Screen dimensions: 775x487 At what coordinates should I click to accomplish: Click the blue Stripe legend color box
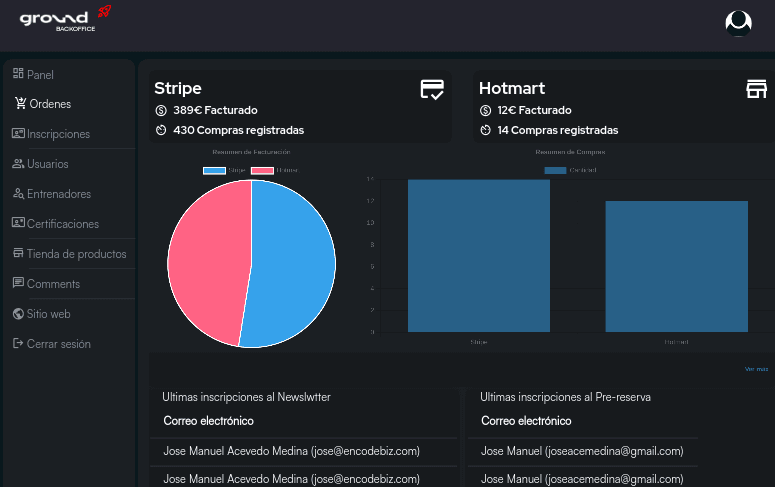point(215,171)
